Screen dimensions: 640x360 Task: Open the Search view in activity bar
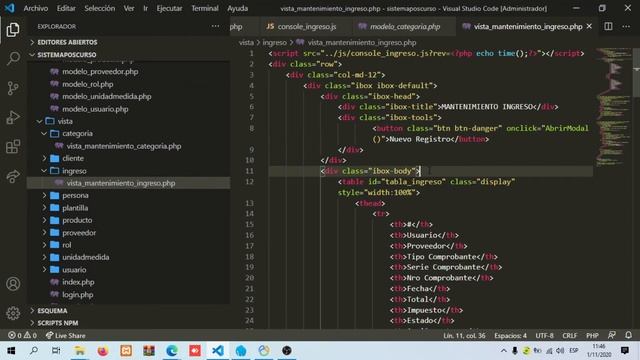(13, 58)
